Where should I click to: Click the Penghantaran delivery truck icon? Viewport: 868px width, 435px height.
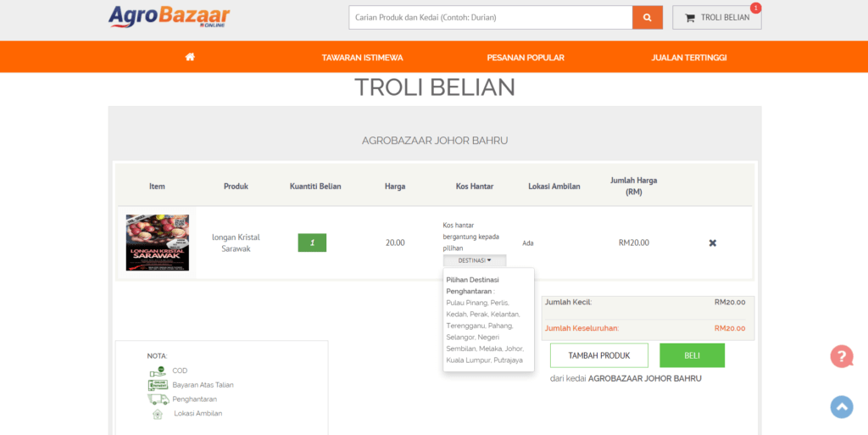click(158, 399)
